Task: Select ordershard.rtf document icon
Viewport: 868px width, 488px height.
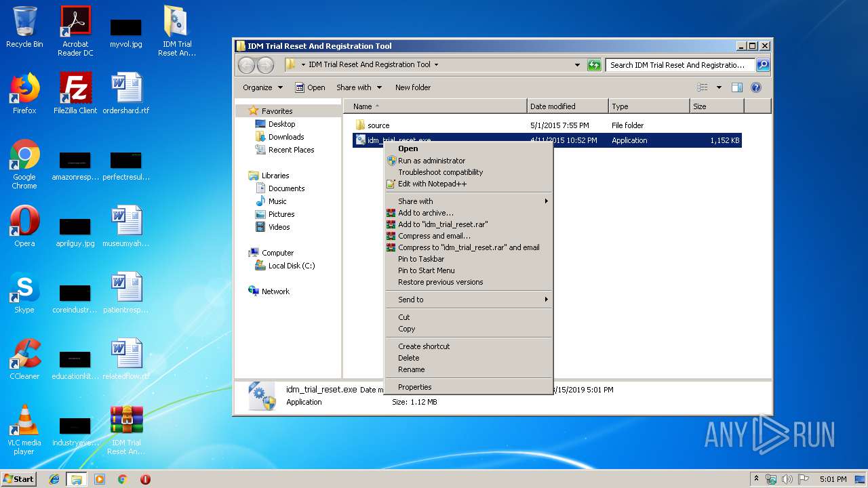Action: tap(126, 93)
